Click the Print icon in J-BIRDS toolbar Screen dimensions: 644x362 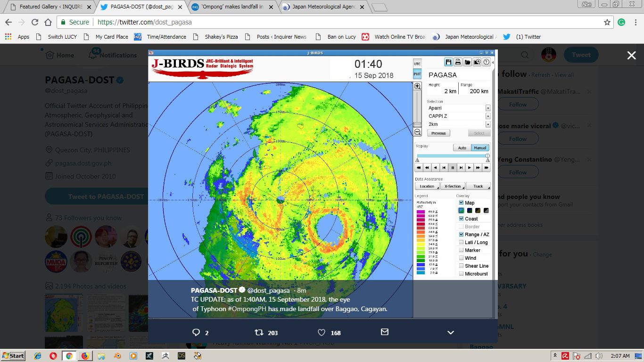tap(458, 62)
